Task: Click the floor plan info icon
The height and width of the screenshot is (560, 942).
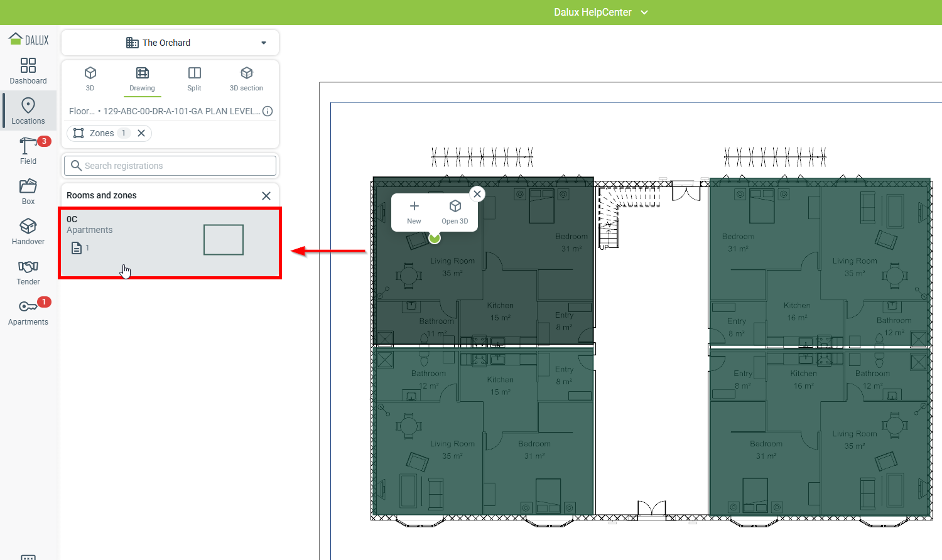Action: tap(268, 111)
